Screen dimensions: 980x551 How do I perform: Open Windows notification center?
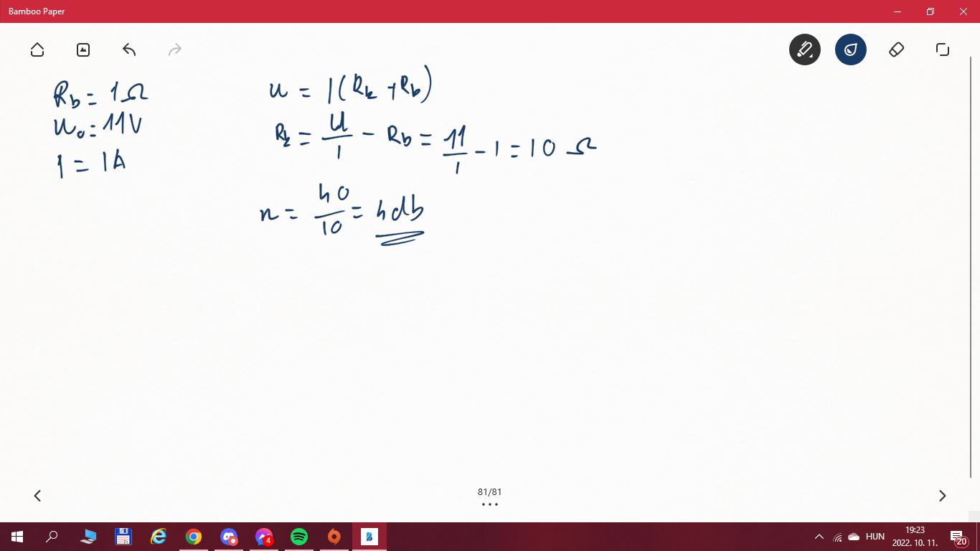click(958, 537)
